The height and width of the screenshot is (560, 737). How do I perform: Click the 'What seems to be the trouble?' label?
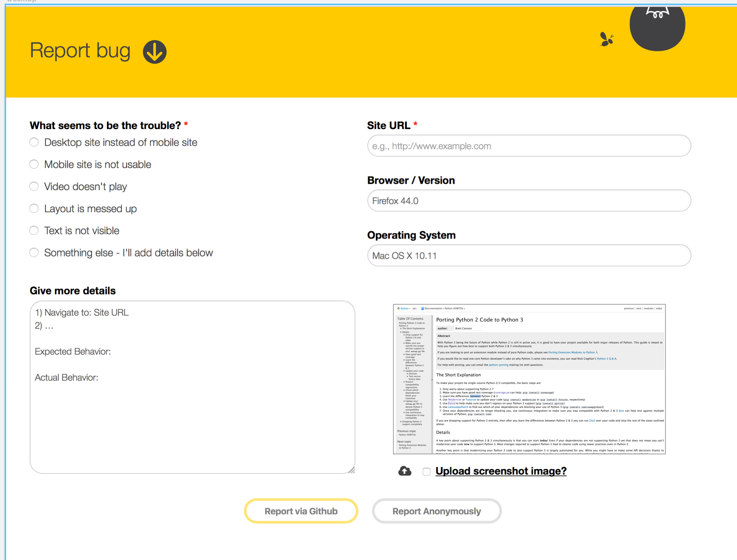point(105,125)
